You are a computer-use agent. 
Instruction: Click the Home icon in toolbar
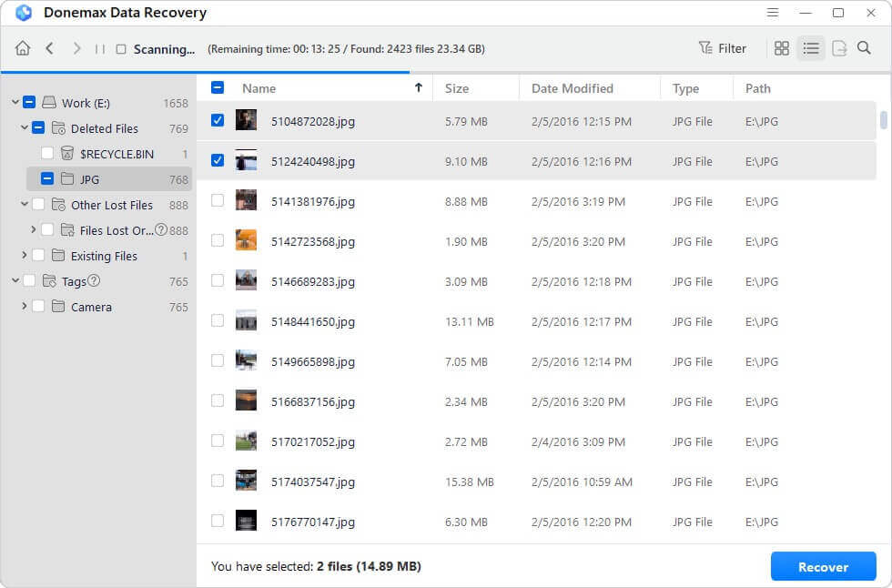pos(23,48)
